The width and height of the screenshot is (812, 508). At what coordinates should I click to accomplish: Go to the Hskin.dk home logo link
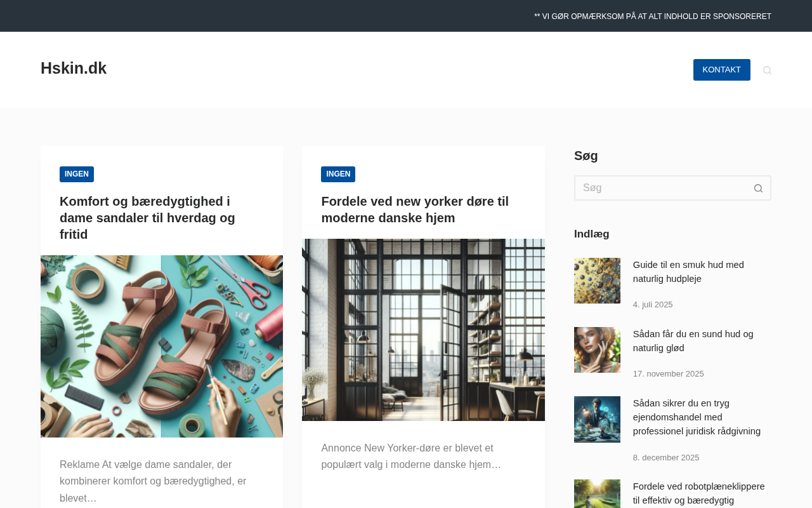click(74, 68)
